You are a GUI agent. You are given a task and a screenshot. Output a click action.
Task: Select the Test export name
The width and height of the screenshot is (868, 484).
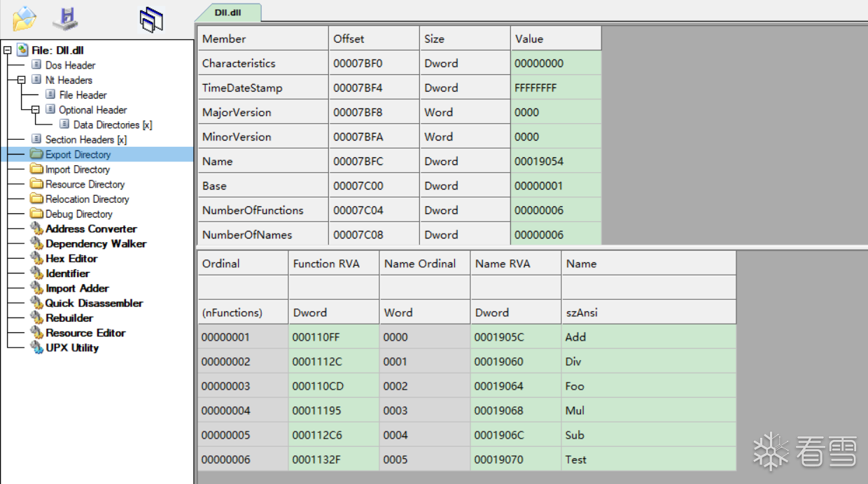(x=648, y=459)
